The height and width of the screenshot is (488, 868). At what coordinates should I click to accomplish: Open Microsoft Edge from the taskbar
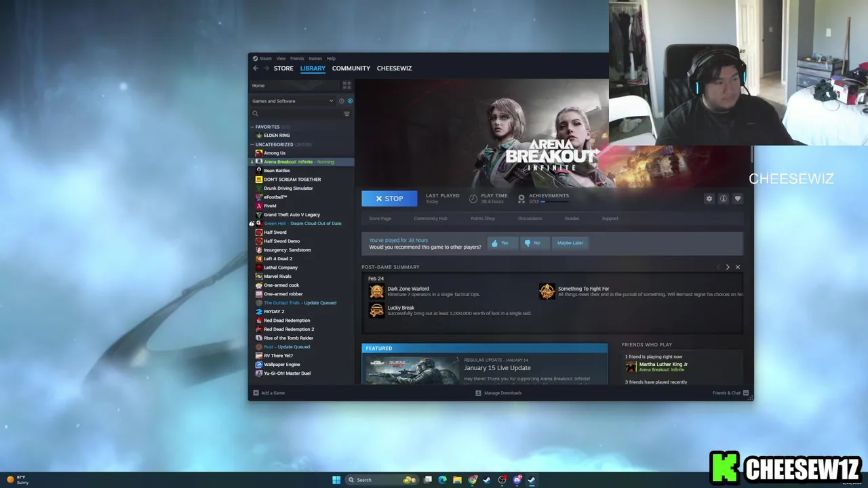click(442, 480)
